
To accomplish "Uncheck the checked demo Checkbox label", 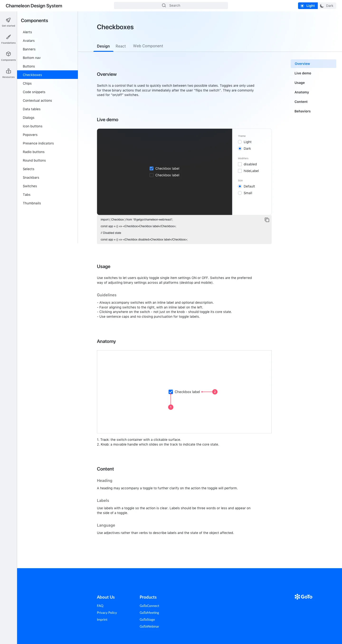I will pos(151,168).
